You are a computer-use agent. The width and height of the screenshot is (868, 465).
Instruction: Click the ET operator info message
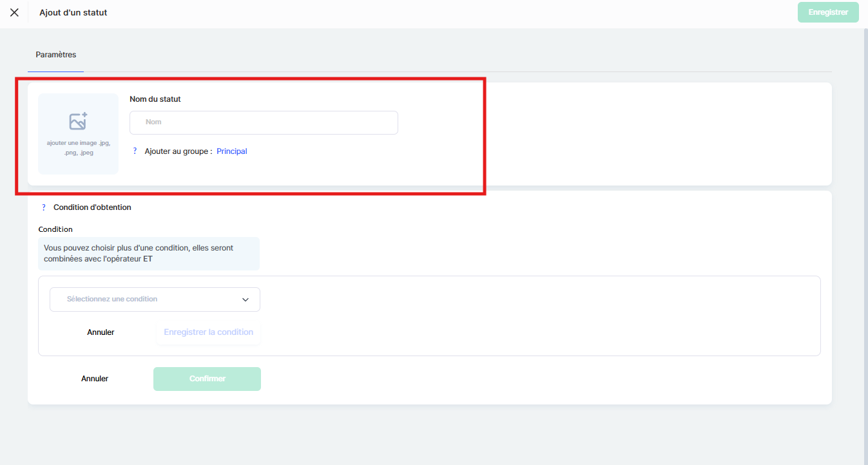click(149, 253)
